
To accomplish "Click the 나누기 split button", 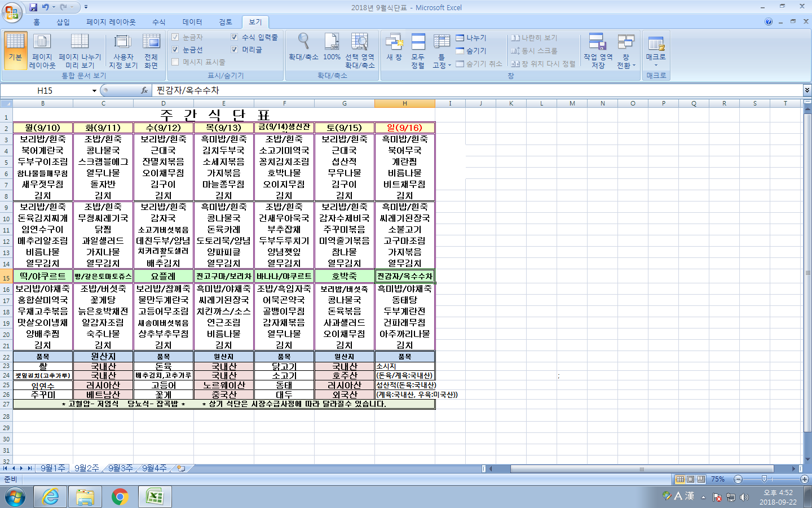I will tap(471, 38).
